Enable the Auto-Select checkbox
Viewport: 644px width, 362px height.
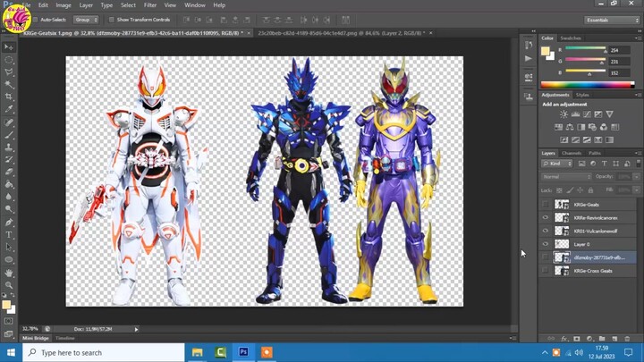tap(35, 20)
